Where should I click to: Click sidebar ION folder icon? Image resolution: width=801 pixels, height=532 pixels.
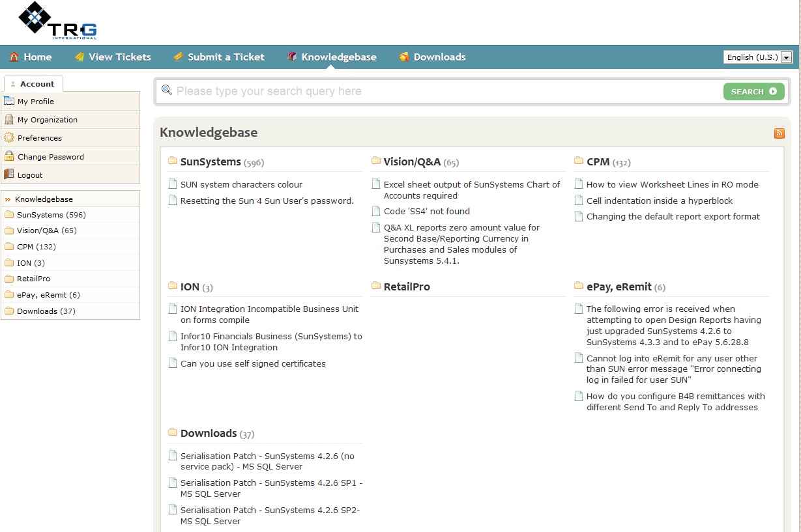9,263
